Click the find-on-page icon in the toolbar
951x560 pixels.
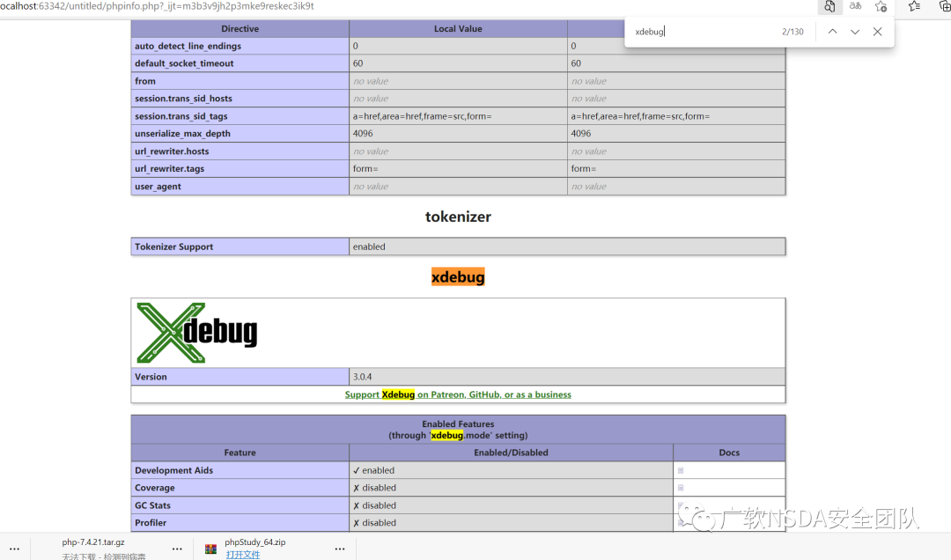point(829,7)
